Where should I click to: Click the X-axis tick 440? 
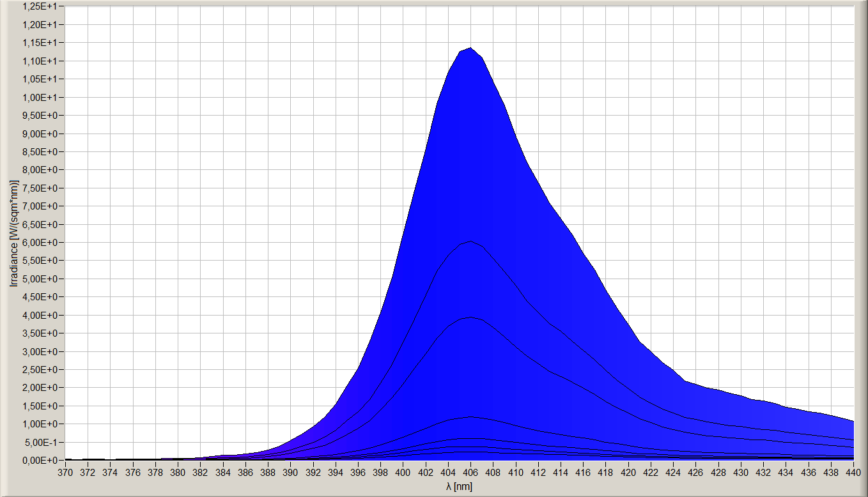pyautogui.click(x=853, y=473)
